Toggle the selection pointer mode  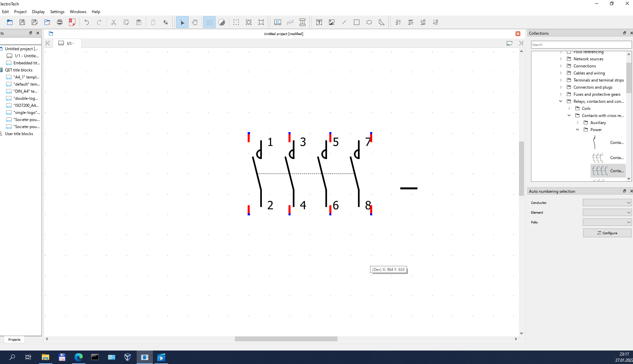point(182,22)
